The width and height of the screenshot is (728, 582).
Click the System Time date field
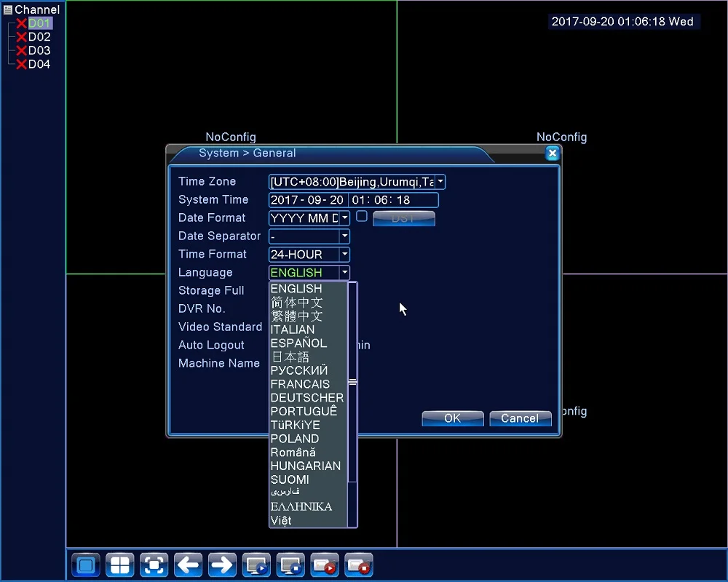click(307, 200)
